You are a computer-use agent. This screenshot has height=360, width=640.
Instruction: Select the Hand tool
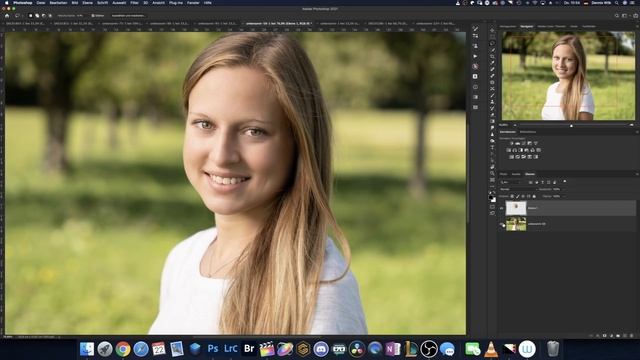coord(492,167)
